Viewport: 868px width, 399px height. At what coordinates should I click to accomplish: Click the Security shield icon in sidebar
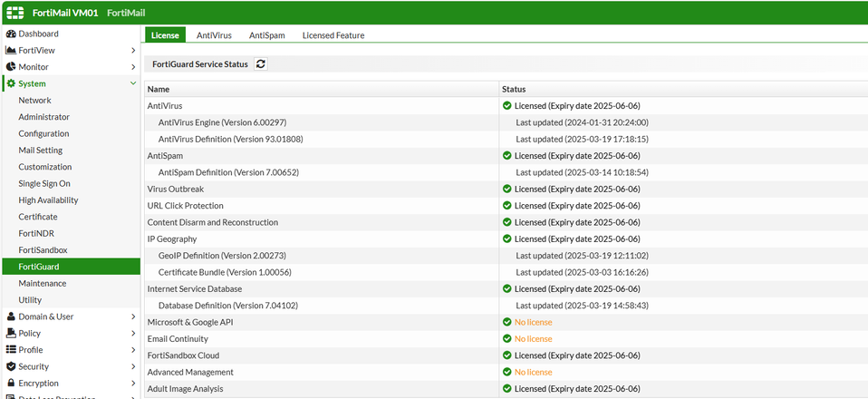coord(11,366)
